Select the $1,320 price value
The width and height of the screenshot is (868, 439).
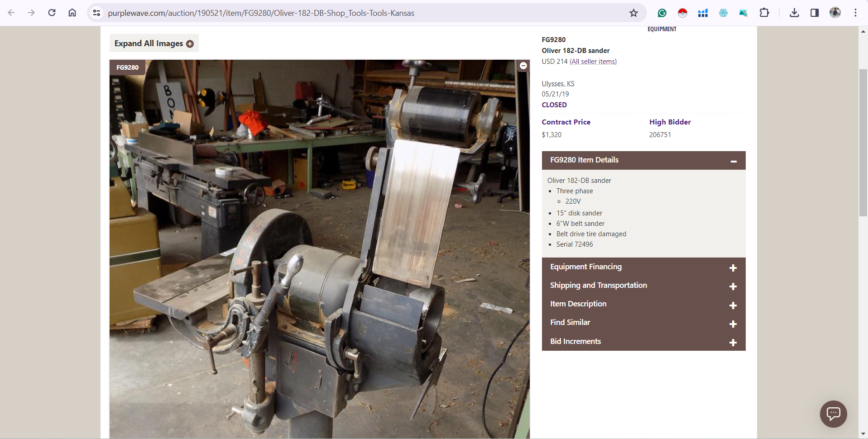pos(551,135)
